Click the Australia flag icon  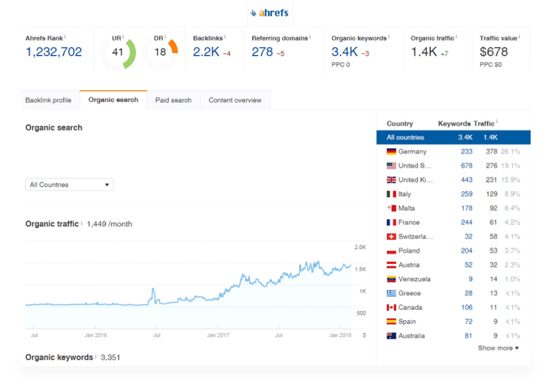coord(391,336)
